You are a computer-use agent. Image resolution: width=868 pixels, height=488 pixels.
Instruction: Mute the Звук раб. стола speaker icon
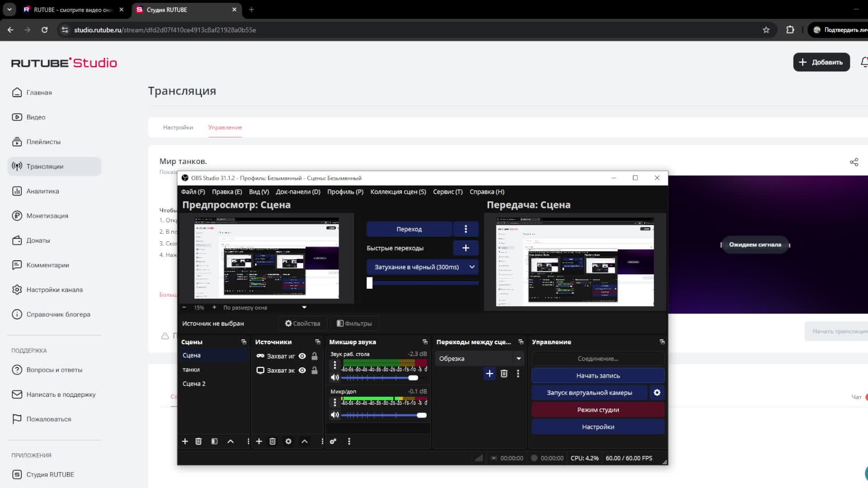pyautogui.click(x=335, y=378)
